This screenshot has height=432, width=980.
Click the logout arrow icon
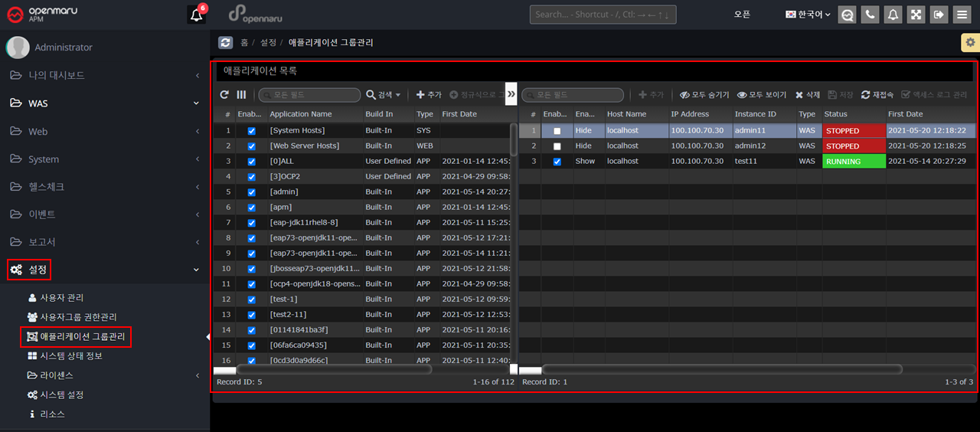point(939,15)
